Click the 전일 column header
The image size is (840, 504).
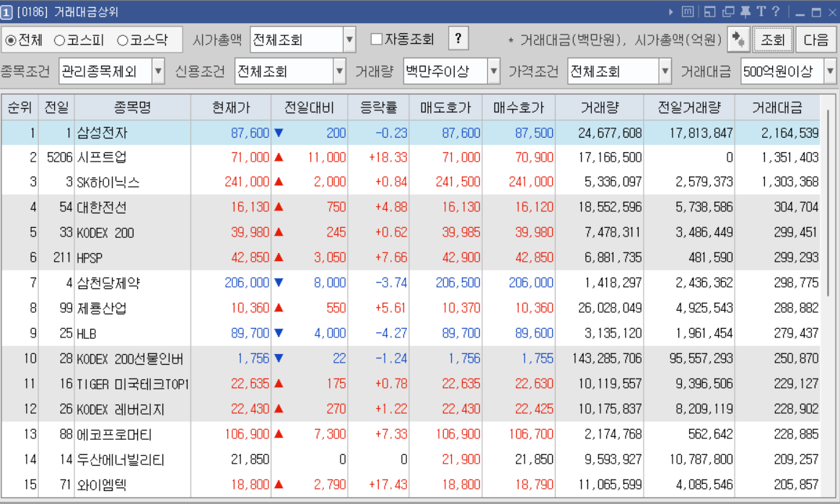(56, 107)
